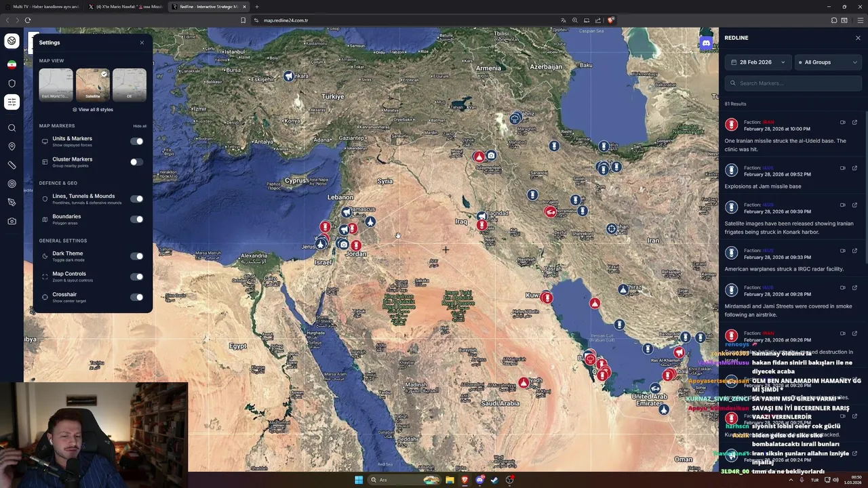Close the Settings panel
This screenshot has height=488, width=868.
click(x=142, y=43)
